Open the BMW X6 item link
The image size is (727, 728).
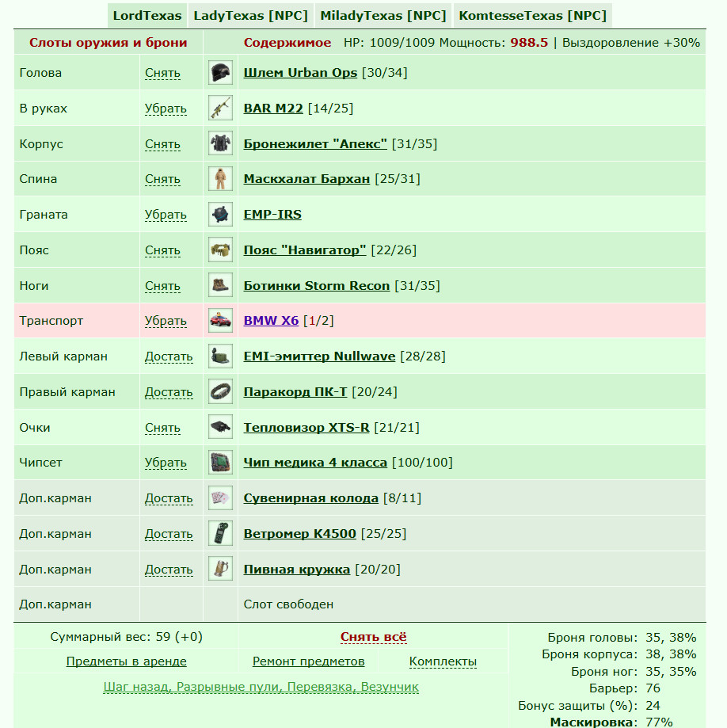271,320
